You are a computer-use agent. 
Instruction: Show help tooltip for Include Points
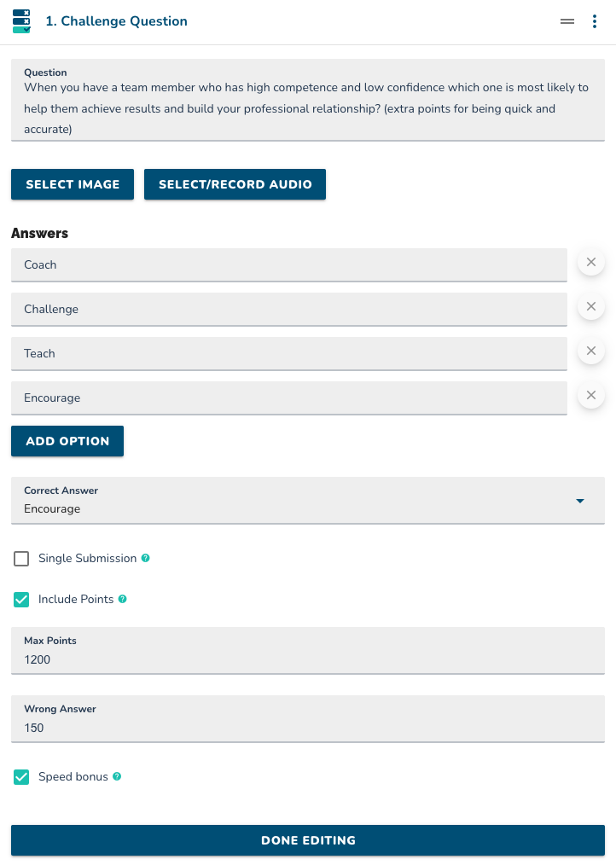tap(123, 599)
